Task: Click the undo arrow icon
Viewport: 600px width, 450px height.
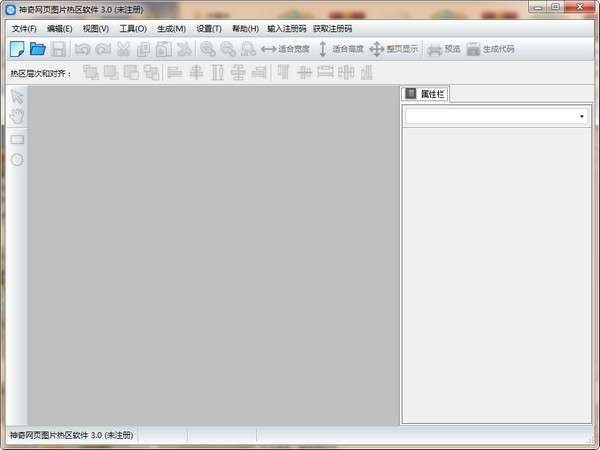Action: (x=82, y=49)
